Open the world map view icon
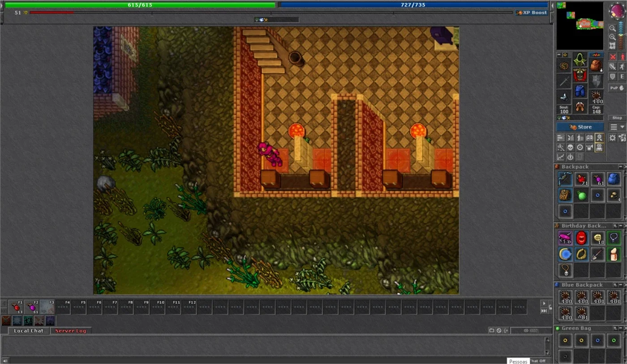Image resolution: width=627 pixels, height=364 pixels. (x=612, y=46)
